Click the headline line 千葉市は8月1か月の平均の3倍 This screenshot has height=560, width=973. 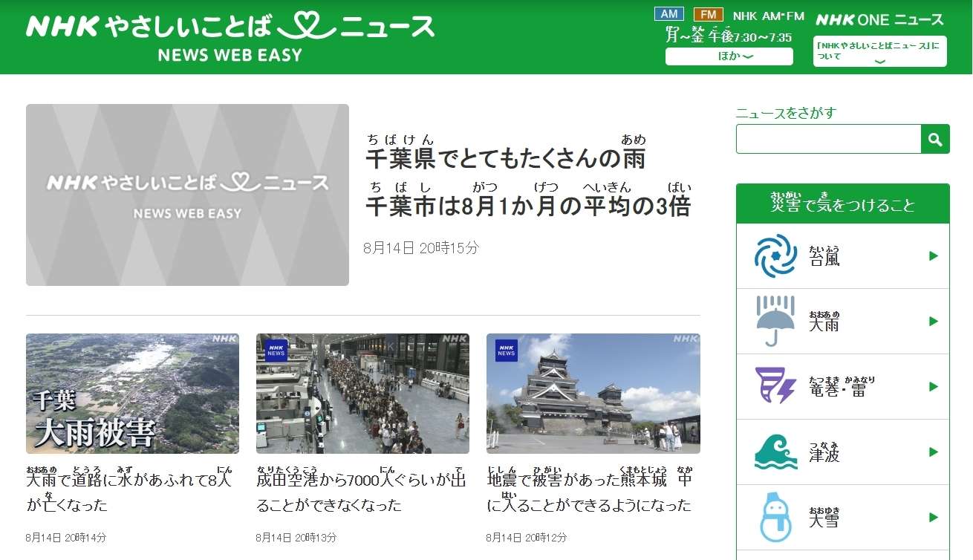click(529, 200)
